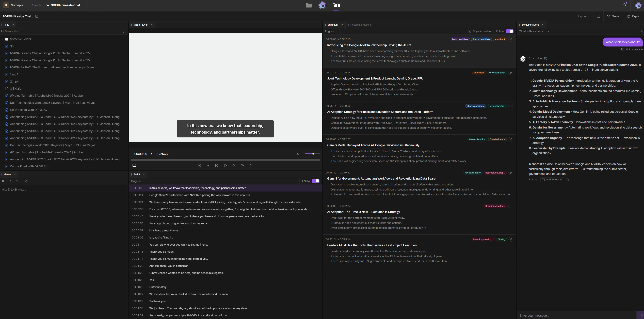Open the folder icon in top bar
This screenshot has width=644, height=319.
[309, 5]
